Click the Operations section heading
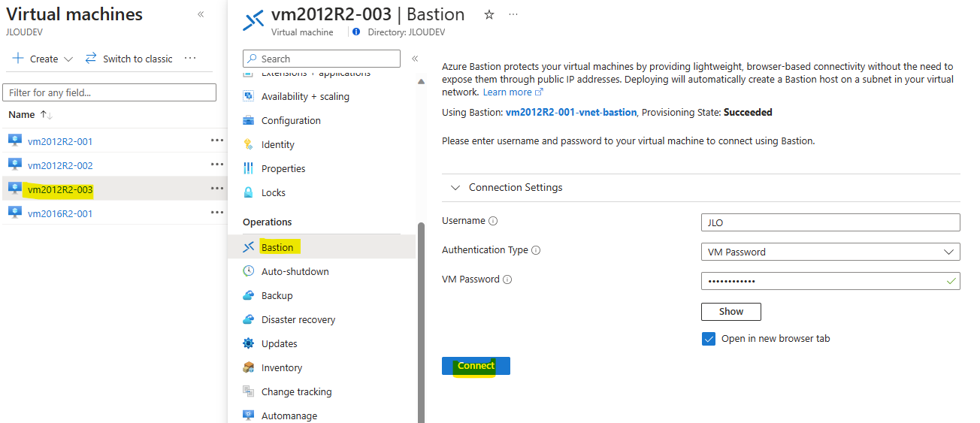 tap(268, 222)
